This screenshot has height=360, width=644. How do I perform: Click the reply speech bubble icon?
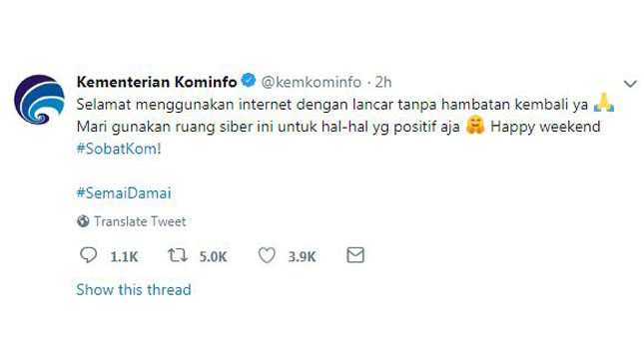[88, 255]
